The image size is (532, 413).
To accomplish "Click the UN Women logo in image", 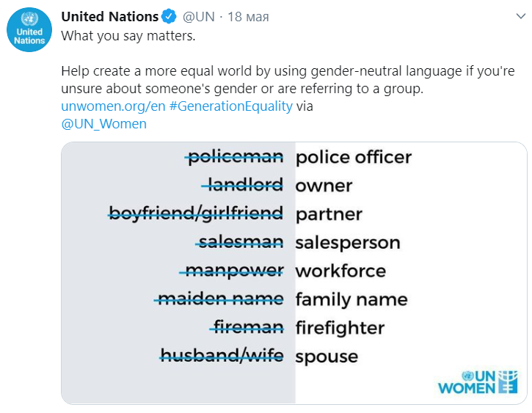I will [478, 382].
